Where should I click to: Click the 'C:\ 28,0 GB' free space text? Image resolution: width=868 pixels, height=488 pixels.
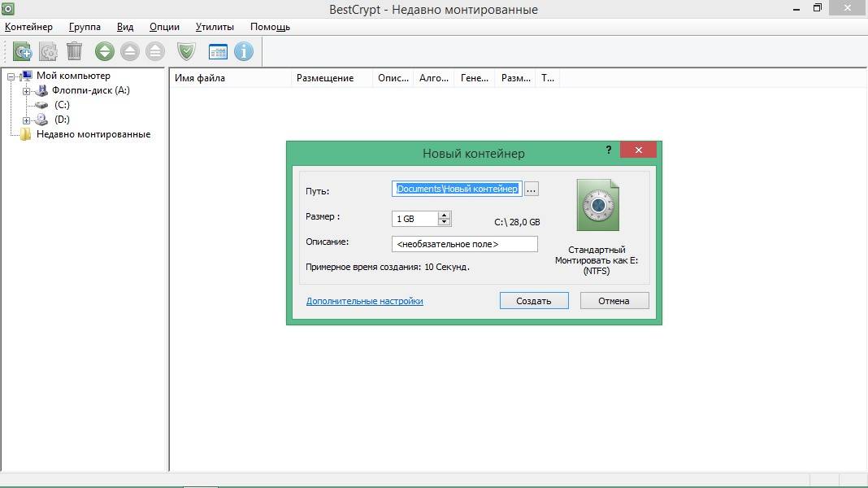point(517,222)
